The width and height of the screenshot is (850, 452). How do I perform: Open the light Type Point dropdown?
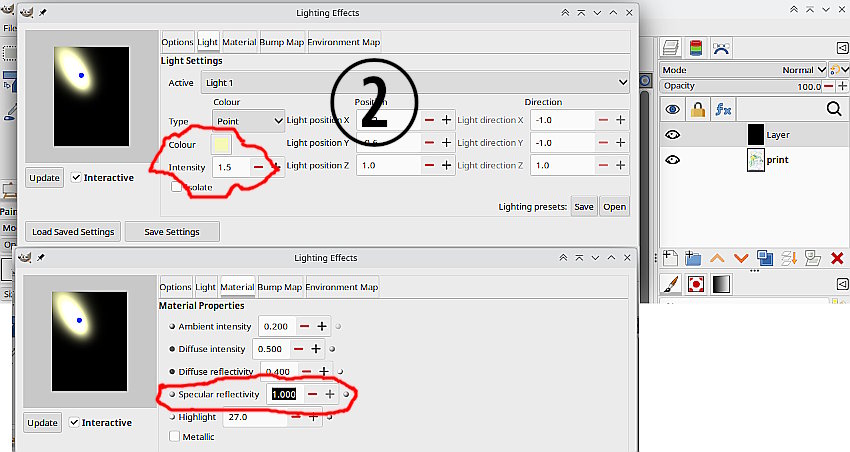(248, 121)
